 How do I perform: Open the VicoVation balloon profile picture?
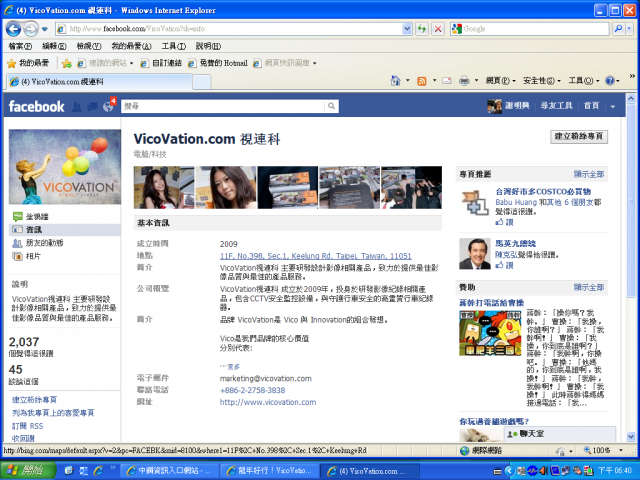(x=65, y=167)
